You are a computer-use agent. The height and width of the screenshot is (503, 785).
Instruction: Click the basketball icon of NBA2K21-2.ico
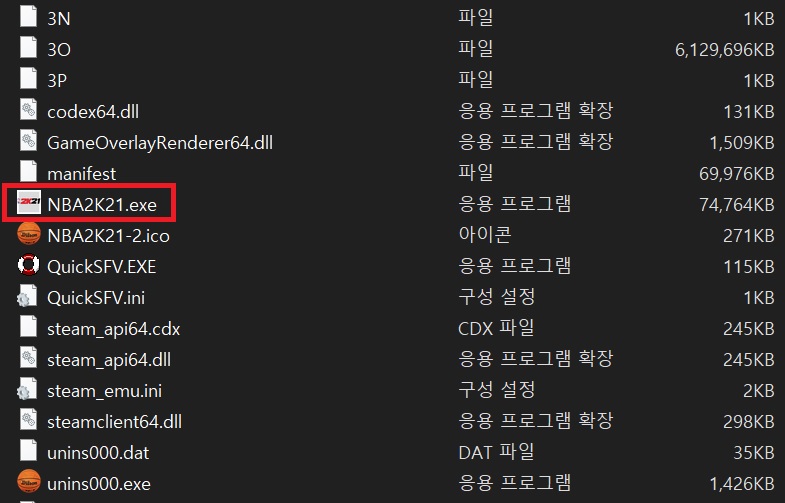coord(29,234)
